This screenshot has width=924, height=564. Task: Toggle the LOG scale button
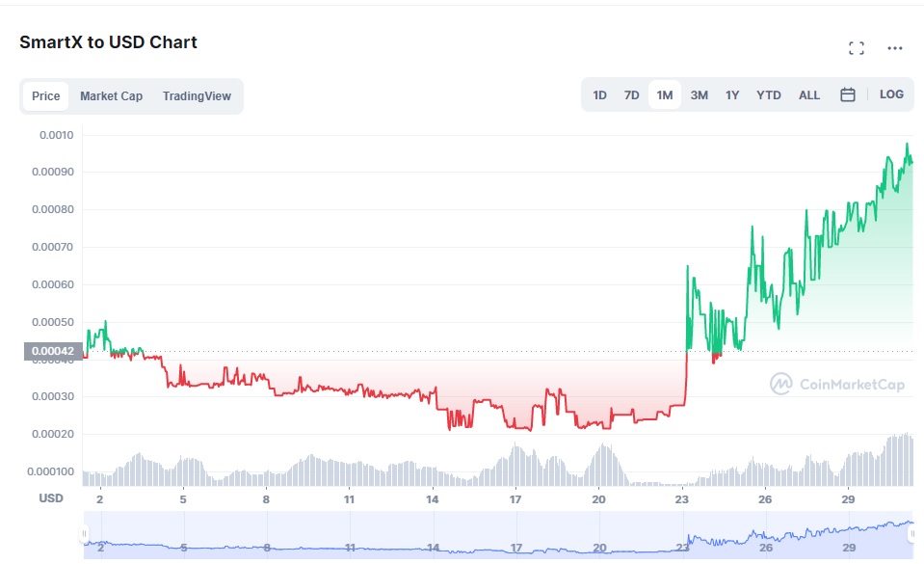[891, 94]
